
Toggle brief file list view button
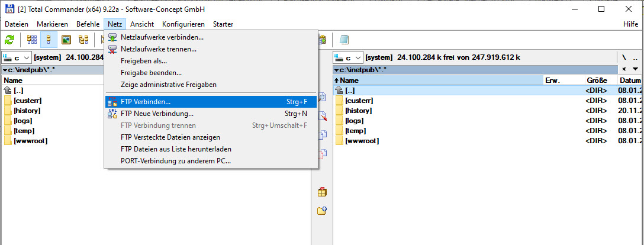[x=32, y=40]
